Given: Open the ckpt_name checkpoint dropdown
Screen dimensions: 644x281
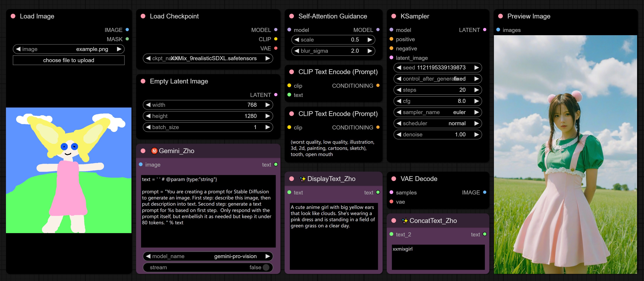Looking at the screenshot, I should point(208,58).
